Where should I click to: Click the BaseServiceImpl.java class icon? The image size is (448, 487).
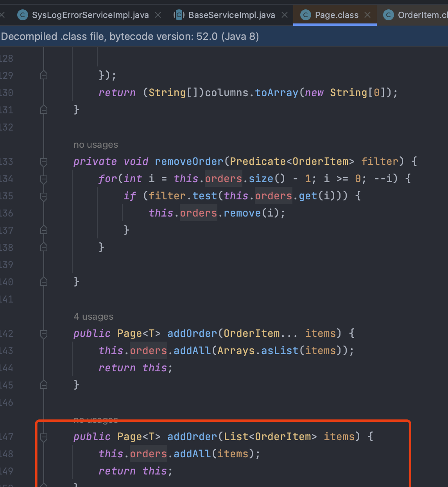coord(179,15)
